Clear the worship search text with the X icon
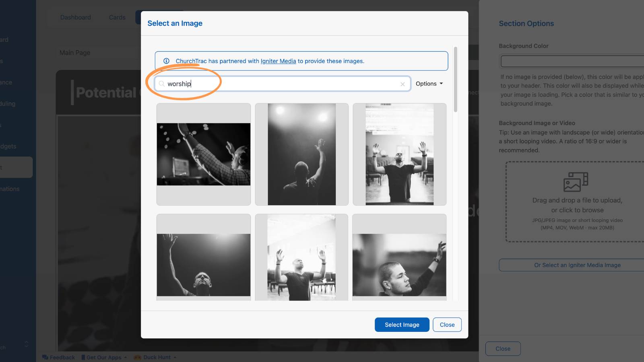This screenshot has height=362, width=644. point(402,84)
